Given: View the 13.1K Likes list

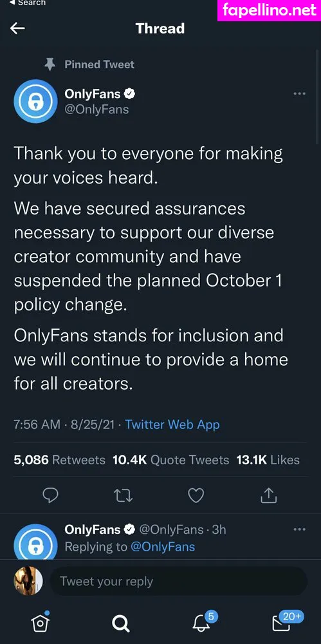Looking at the screenshot, I should click(x=268, y=460).
